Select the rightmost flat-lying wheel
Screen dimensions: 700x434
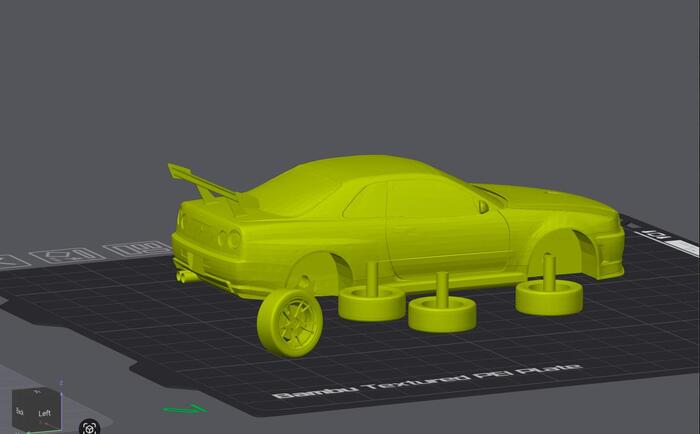pos(549,295)
